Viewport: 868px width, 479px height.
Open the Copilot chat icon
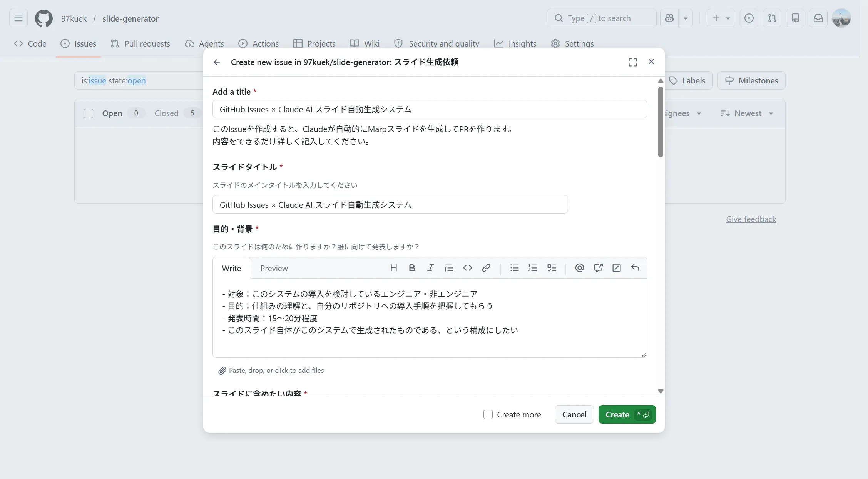click(x=669, y=18)
